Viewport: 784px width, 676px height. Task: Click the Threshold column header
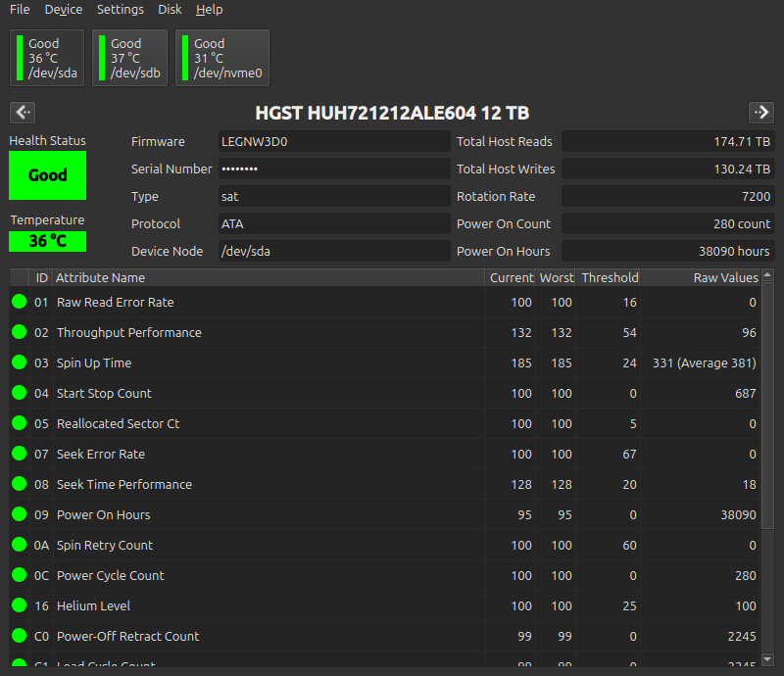pyautogui.click(x=609, y=277)
